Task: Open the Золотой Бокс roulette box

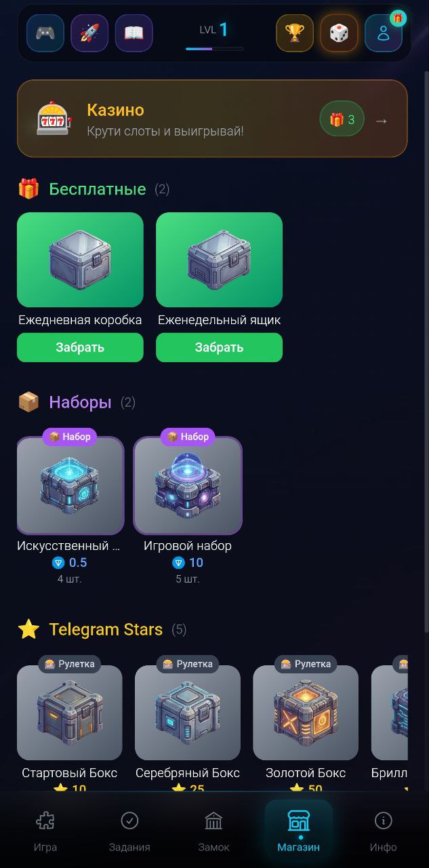Action: pyautogui.click(x=306, y=713)
